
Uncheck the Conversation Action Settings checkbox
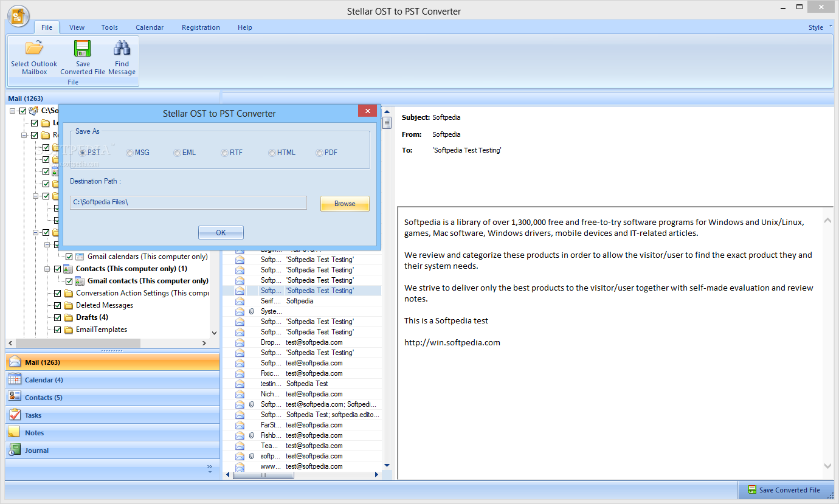coord(57,293)
